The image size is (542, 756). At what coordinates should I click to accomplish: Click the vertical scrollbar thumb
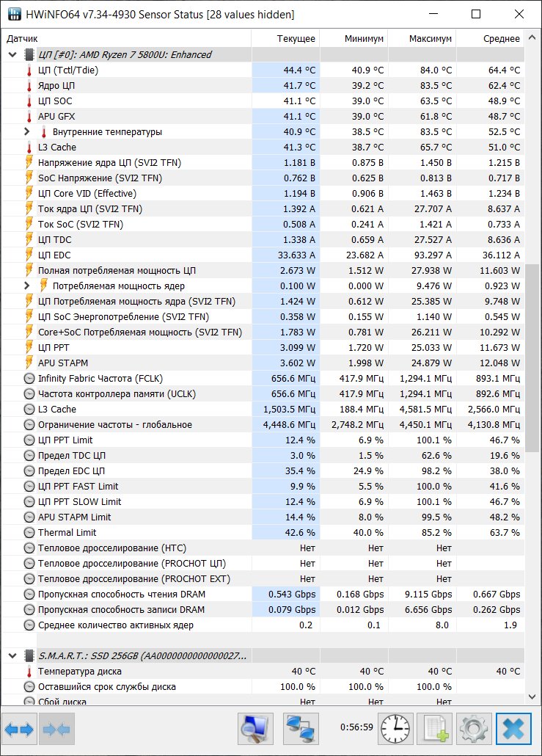(x=532, y=357)
